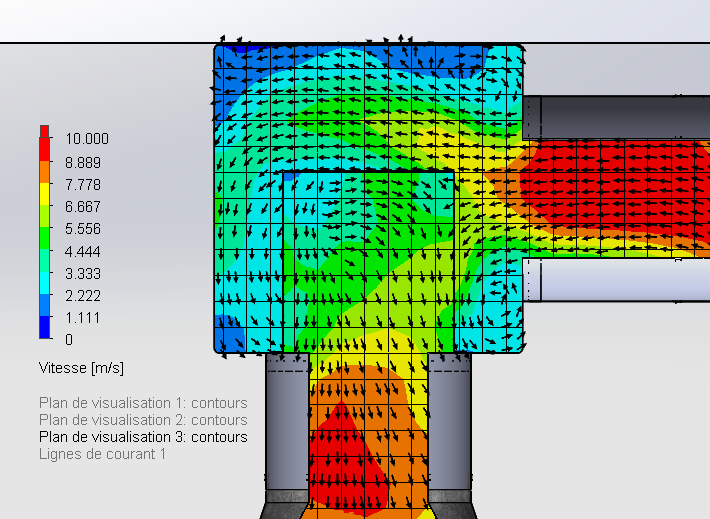Click the gray right wall of bottom pipe
Image resolution: width=710 pixels, height=519 pixels.
(450, 420)
